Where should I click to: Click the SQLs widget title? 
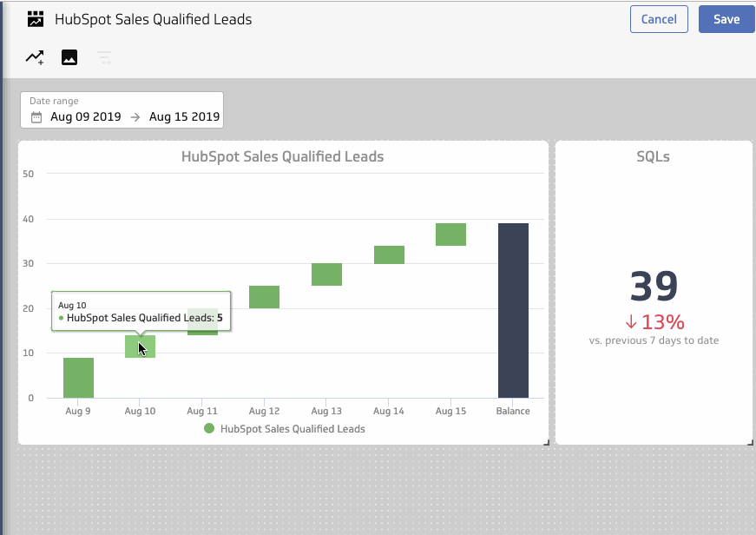click(652, 156)
